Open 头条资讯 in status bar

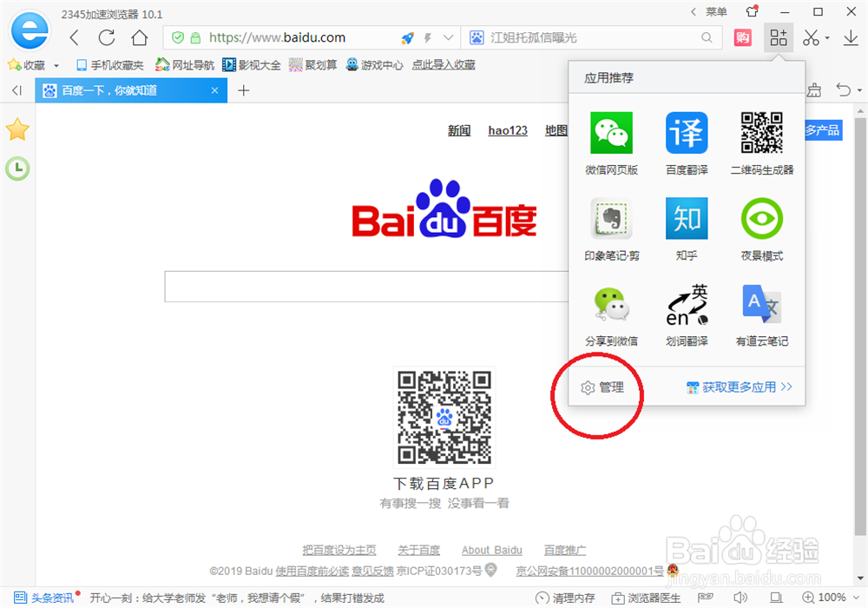pyautogui.click(x=44, y=598)
